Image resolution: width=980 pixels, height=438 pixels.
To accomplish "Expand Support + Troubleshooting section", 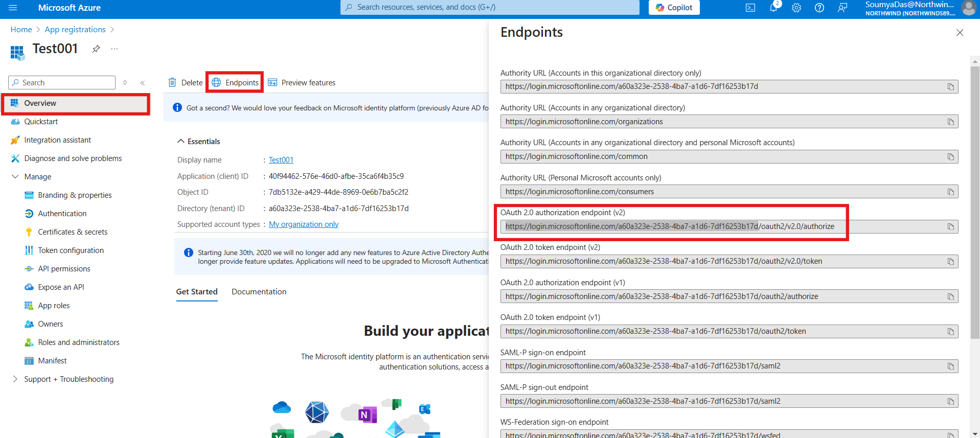I will [x=15, y=379].
